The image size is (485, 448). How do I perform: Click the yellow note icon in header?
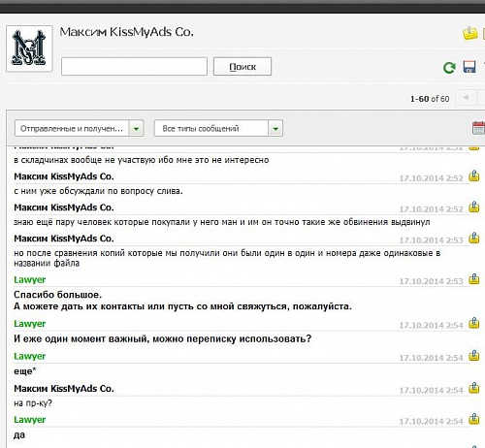[470, 33]
